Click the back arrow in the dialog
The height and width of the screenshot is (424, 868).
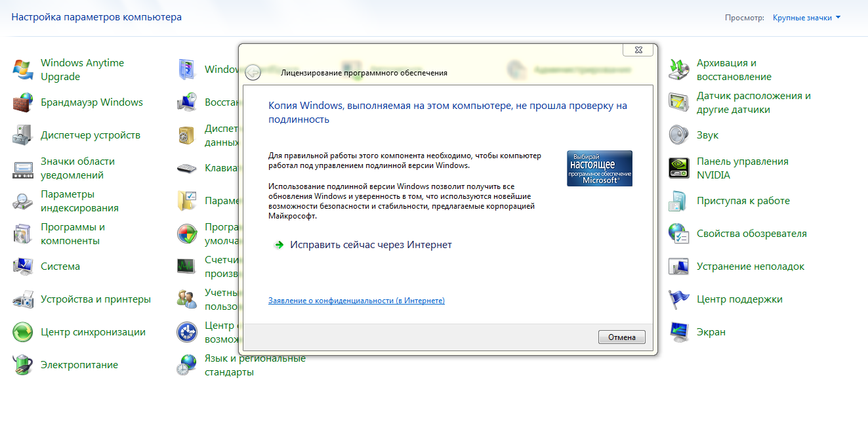click(253, 73)
